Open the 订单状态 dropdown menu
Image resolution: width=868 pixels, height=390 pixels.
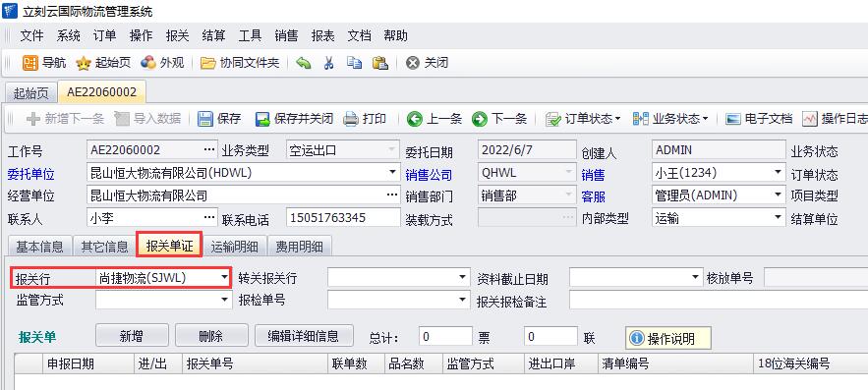(582, 119)
